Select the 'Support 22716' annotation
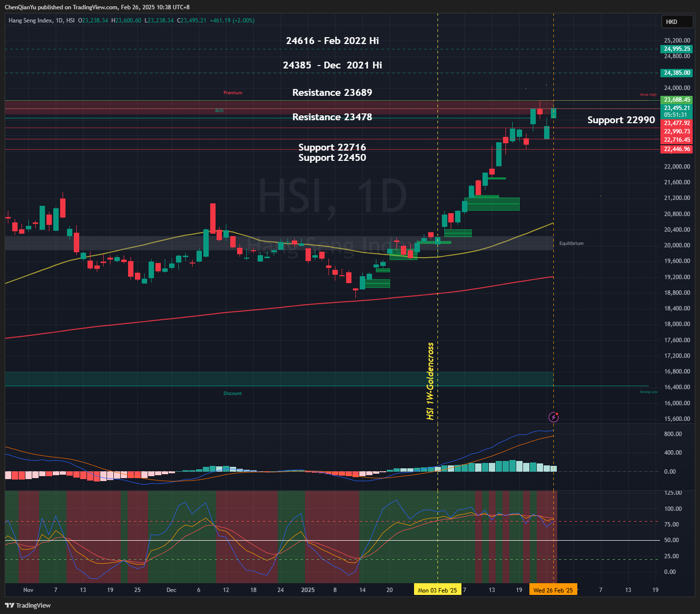700x614 pixels. pyautogui.click(x=332, y=147)
